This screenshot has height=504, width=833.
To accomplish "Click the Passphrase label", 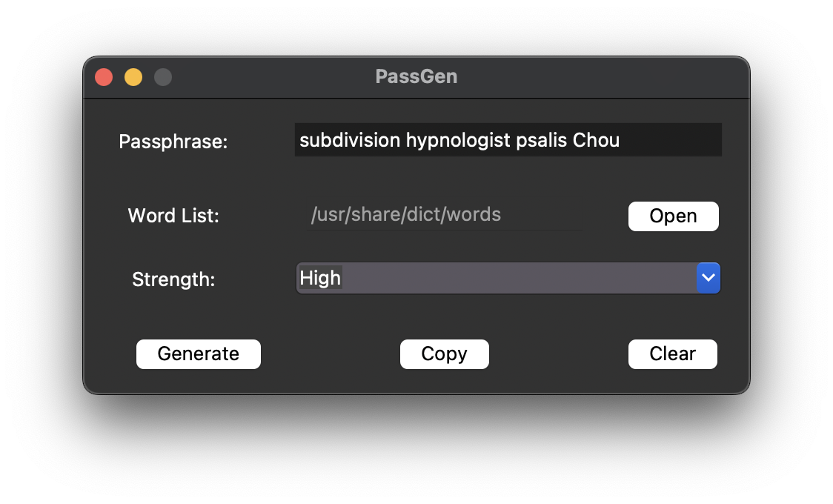I will (x=173, y=142).
